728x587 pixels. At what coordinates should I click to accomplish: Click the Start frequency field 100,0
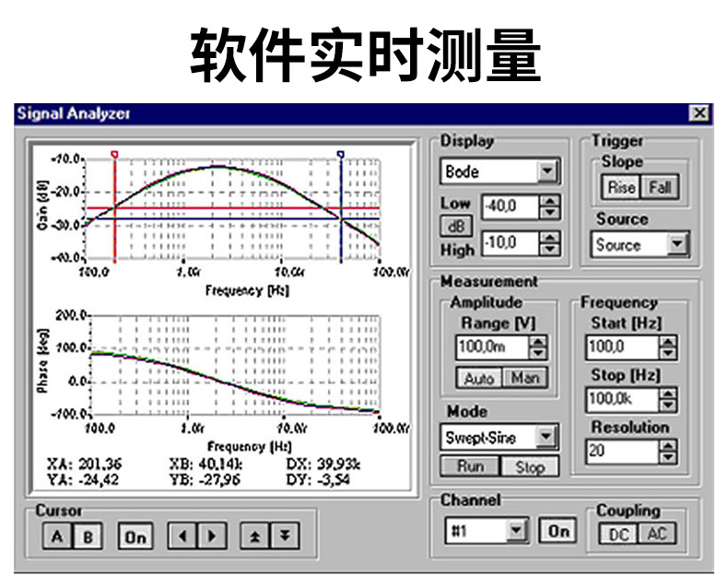pos(622,347)
